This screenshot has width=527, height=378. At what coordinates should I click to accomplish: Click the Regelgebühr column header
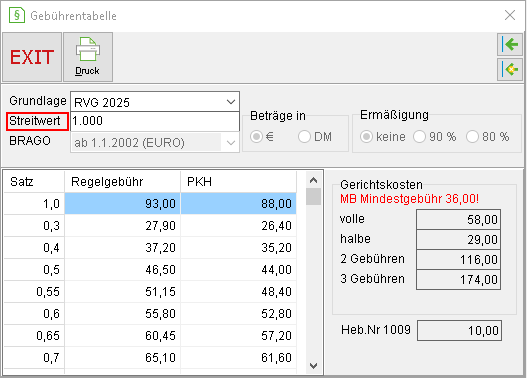click(x=122, y=182)
